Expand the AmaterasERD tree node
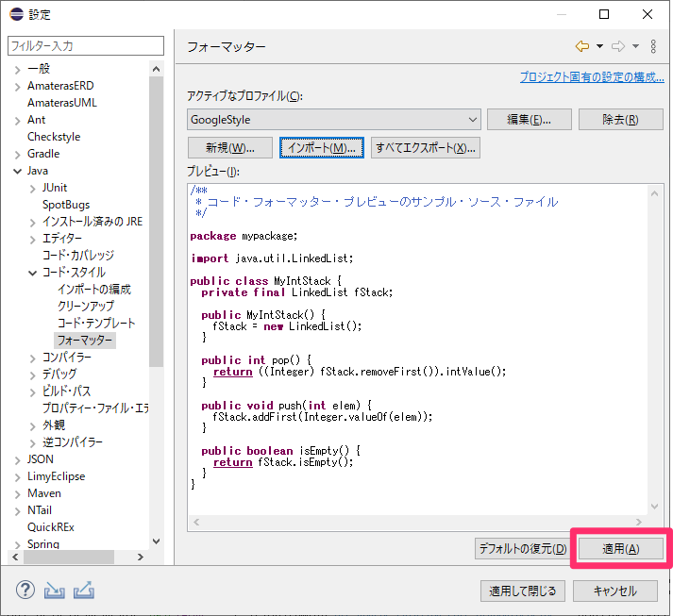 (18, 87)
